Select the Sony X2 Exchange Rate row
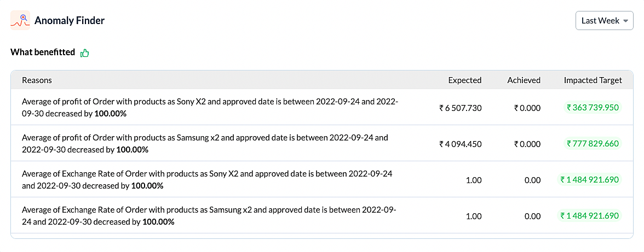This screenshot has height=252, width=644. pos(207,179)
